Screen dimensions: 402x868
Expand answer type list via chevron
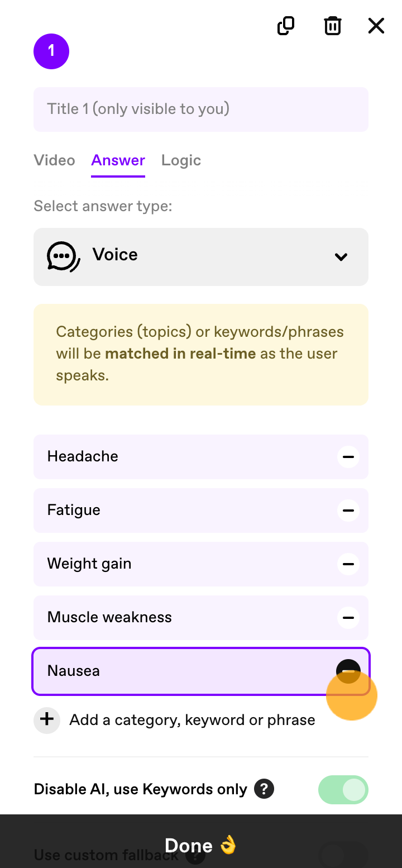point(341,257)
